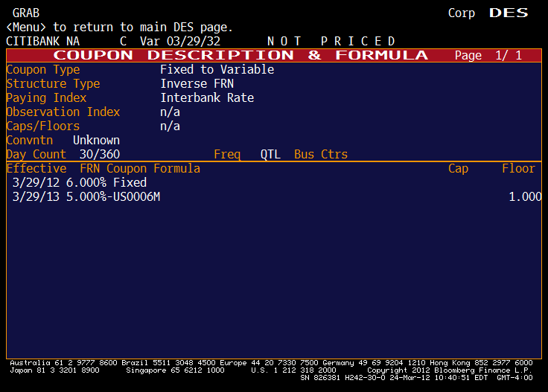Select the DES function label
Screen dimensions: 548x392
[x=509, y=13]
